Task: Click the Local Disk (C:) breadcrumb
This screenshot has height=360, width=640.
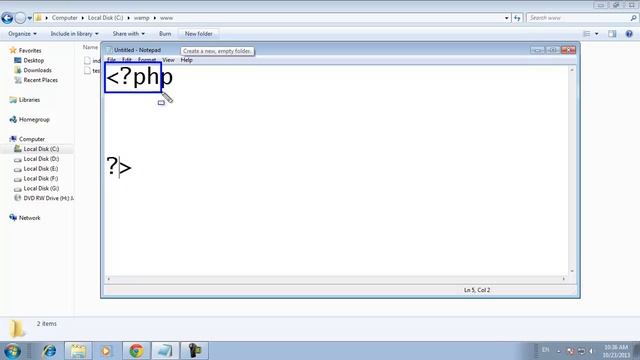Action: pos(105,18)
